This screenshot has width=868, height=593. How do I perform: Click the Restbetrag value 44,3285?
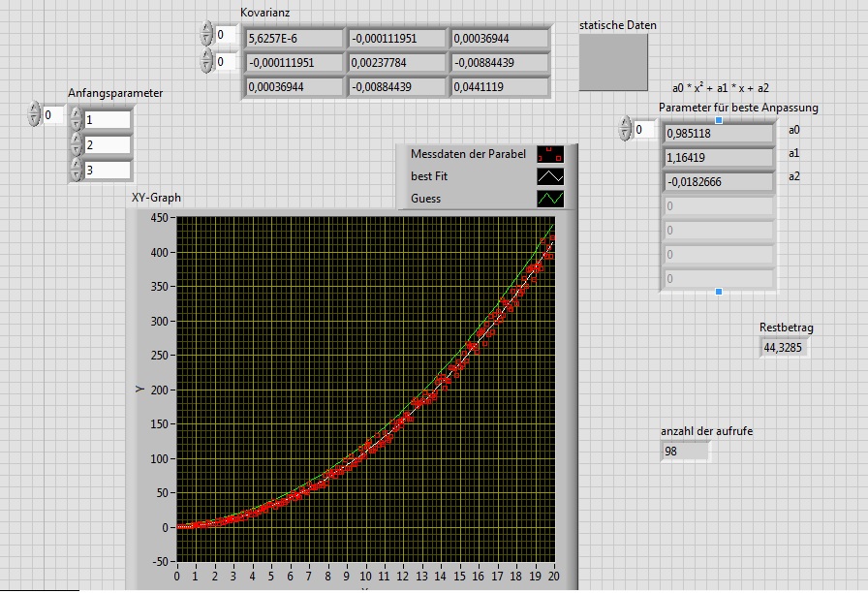(x=783, y=346)
